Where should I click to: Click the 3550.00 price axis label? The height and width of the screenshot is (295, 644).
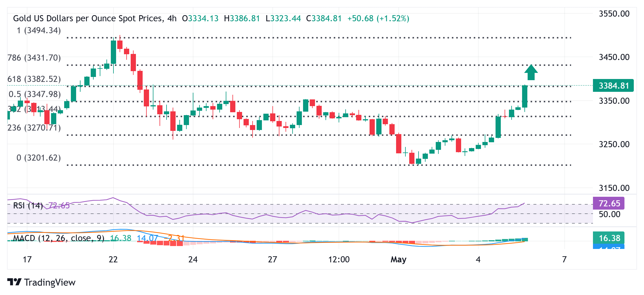[x=614, y=14]
